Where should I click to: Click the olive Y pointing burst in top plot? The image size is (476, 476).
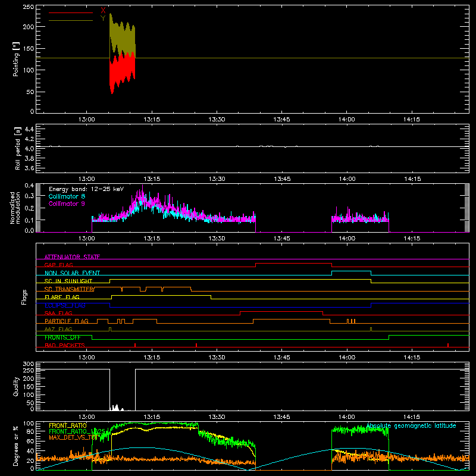(123, 35)
